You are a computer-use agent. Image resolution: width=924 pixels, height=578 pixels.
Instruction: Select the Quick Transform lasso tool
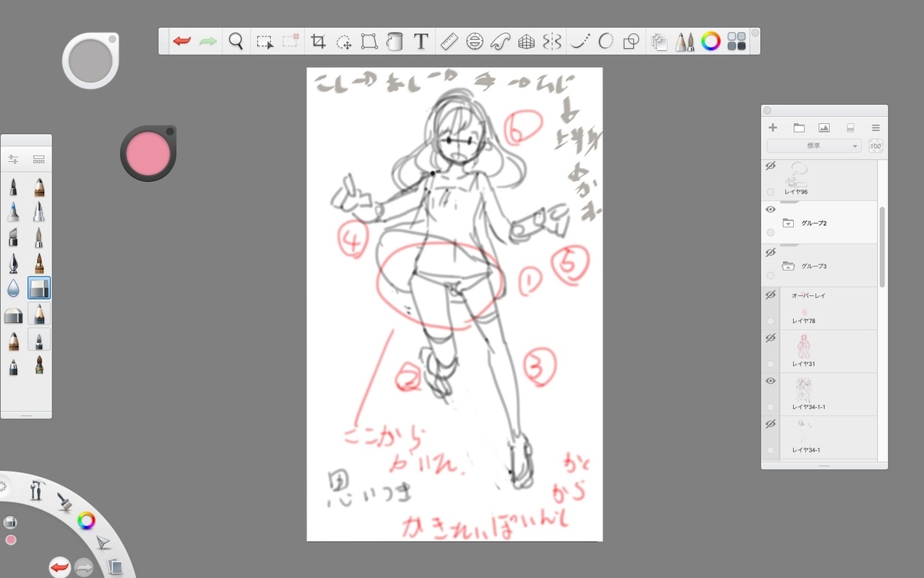pos(344,42)
